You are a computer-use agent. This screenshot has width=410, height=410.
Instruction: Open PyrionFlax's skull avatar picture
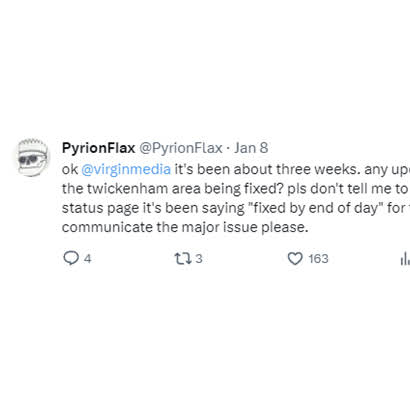coord(33,157)
